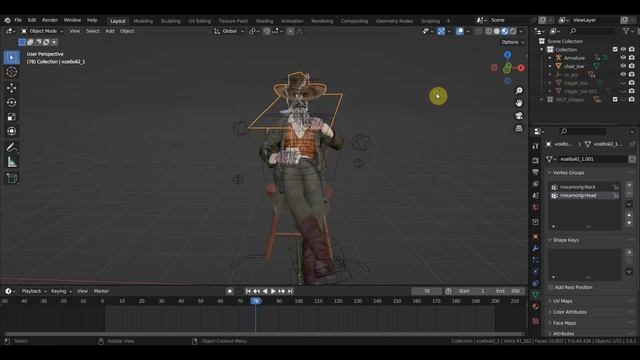Click the viewport zoom magnifier icon
Screen dimensions: 640x360
[519, 90]
